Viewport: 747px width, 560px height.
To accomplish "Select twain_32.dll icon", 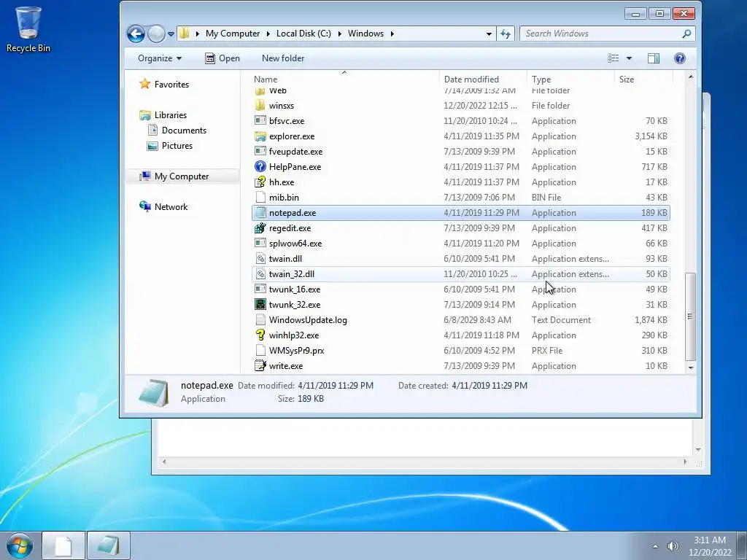I will click(260, 274).
